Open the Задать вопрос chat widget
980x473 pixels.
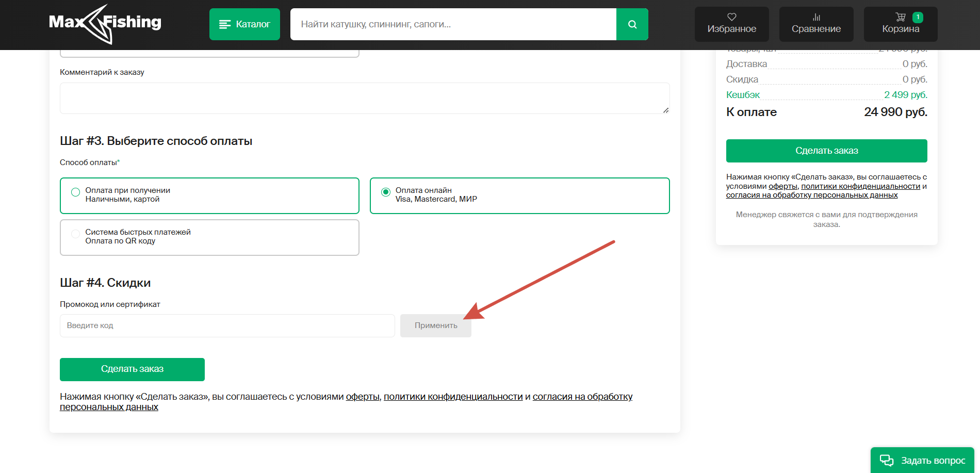click(922, 460)
